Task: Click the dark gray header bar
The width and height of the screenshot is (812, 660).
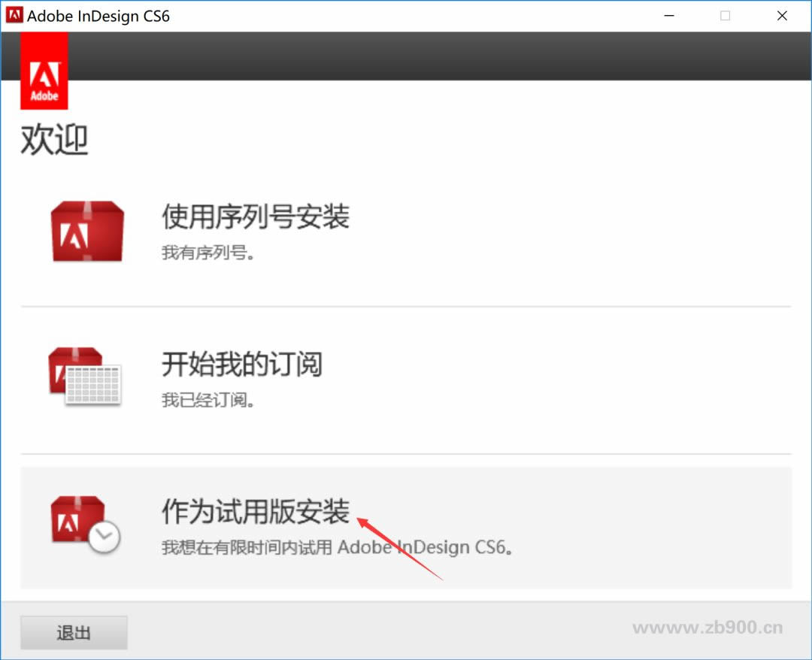Action: 436,56
